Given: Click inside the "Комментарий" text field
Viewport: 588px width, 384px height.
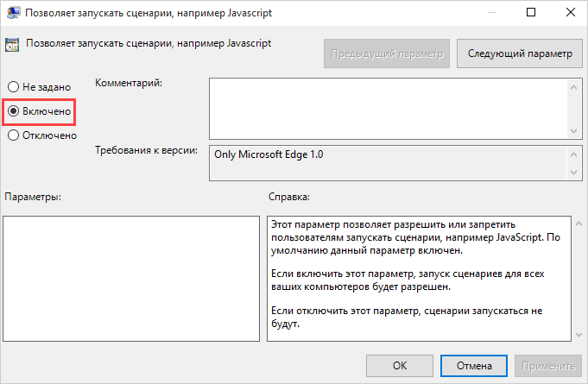Looking at the screenshot, I should coord(387,106).
